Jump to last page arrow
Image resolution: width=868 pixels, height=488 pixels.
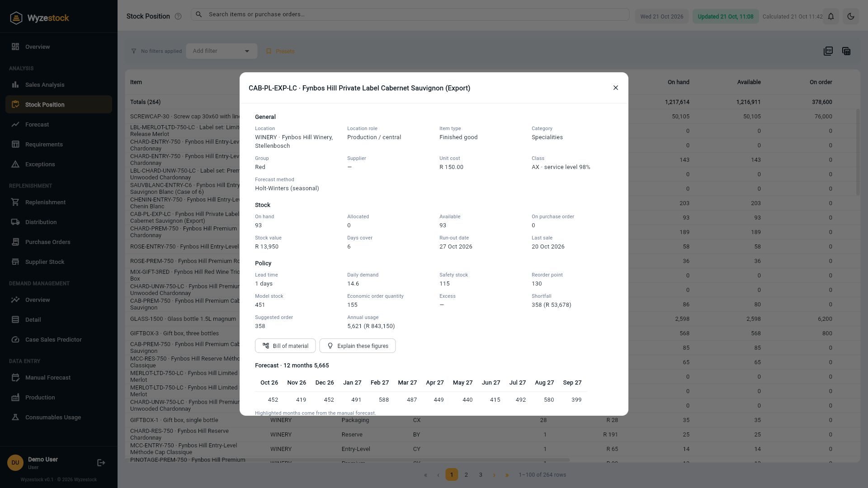(x=507, y=474)
